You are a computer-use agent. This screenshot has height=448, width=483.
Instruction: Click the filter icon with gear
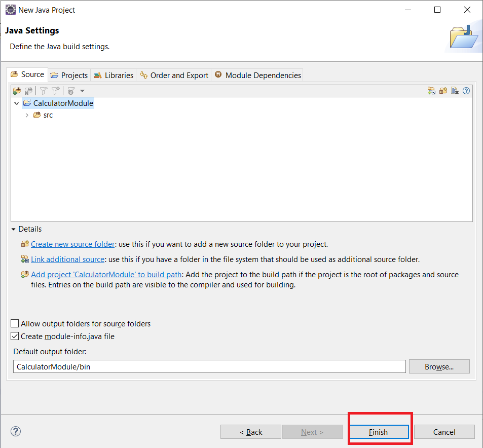71,91
